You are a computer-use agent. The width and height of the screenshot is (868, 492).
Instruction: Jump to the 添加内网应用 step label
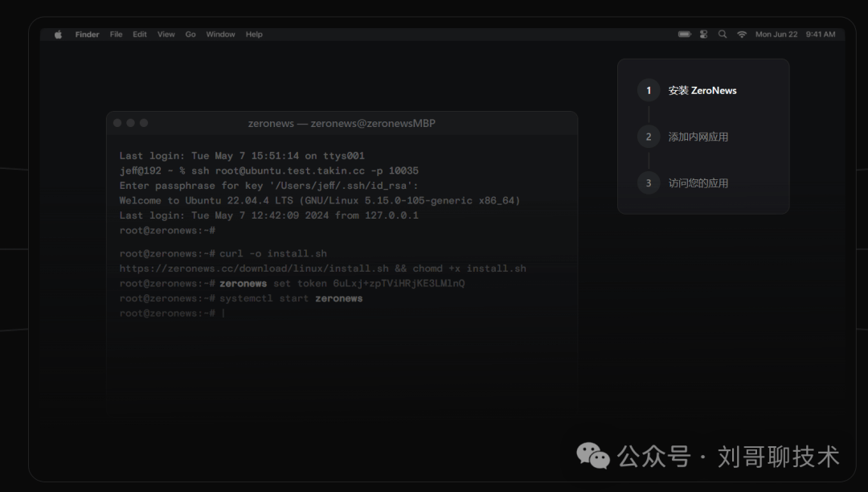698,137
